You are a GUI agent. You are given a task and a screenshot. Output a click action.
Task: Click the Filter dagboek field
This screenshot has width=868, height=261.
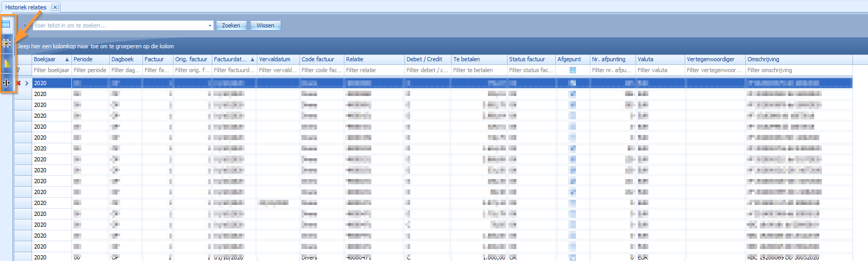click(x=126, y=70)
